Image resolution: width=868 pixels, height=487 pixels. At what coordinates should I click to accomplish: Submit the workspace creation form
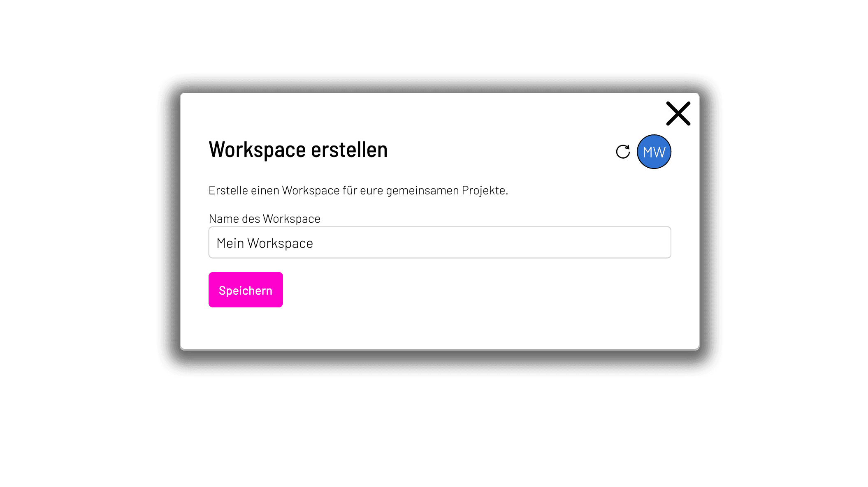click(245, 290)
